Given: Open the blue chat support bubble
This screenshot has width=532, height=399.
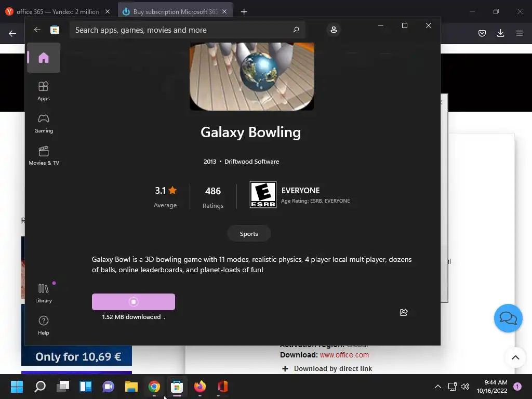Looking at the screenshot, I should (x=508, y=318).
